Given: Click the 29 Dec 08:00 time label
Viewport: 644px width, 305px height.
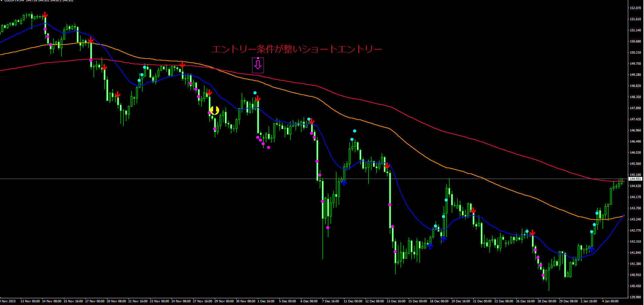Looking at the screenshot, I should 568,301.
